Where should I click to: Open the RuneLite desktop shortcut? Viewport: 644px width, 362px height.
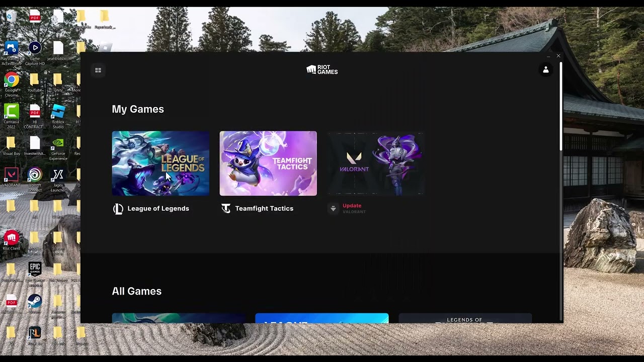(35, 336)
